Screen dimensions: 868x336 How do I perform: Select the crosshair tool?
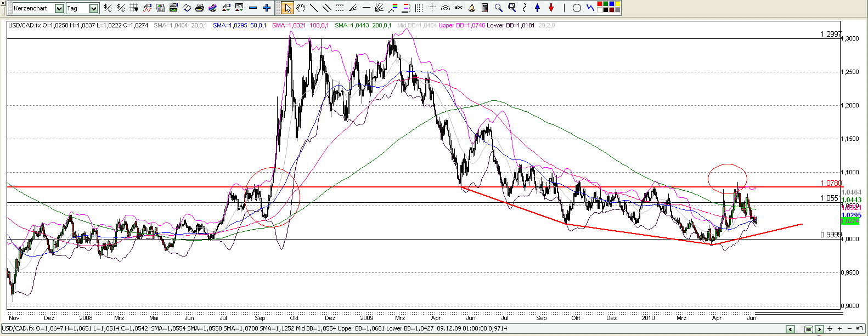point(432,8)
